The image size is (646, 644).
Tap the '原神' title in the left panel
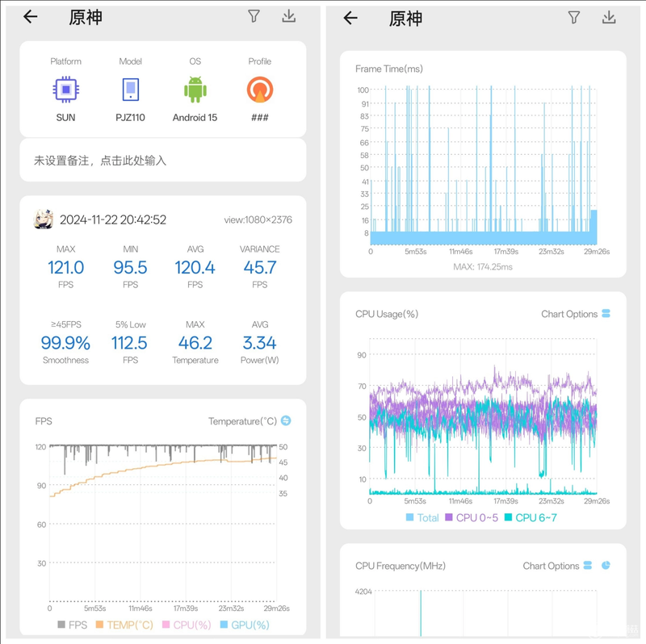click(86, 17)
